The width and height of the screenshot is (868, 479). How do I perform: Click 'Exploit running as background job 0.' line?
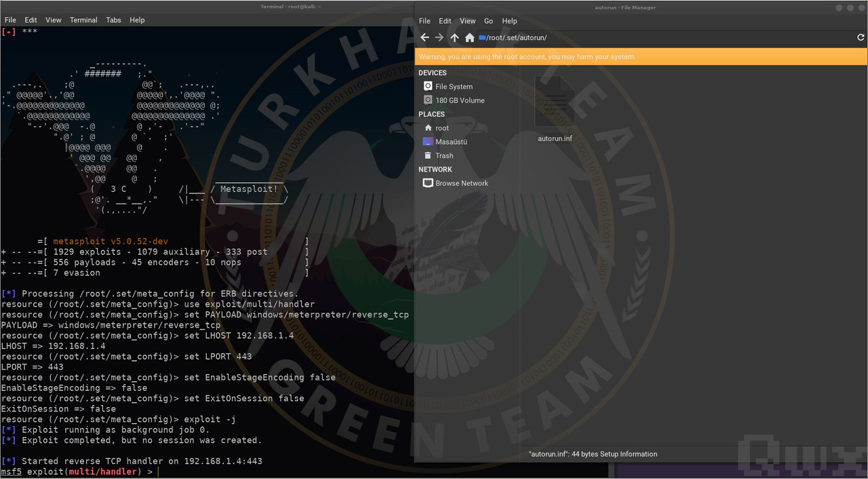106,429
